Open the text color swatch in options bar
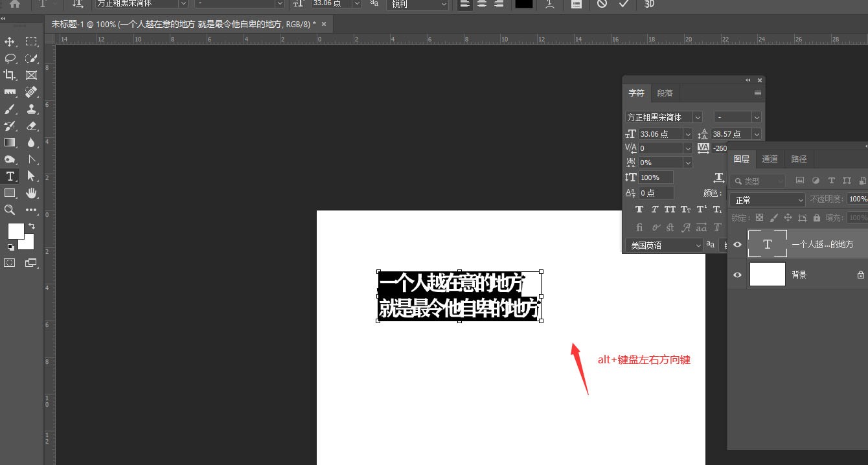Image resolution: width=868 pixels, height=465 pixels. tap(523, 4)
